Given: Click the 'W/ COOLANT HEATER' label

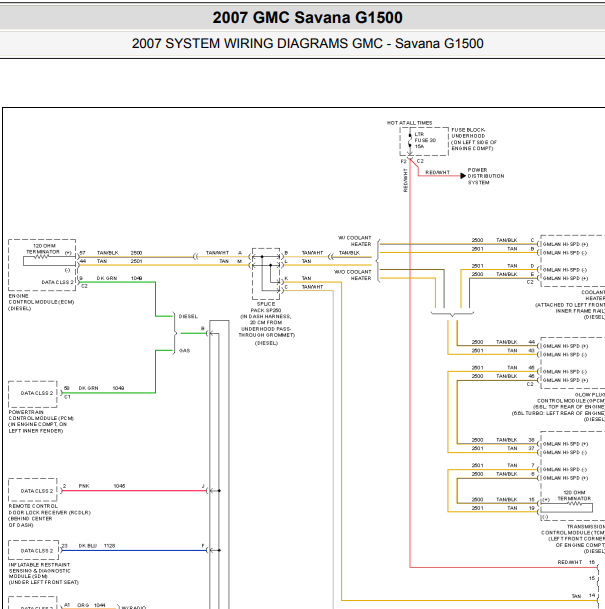Looking at the screenshot, I should pyautogui.click(x=355, y=241).
